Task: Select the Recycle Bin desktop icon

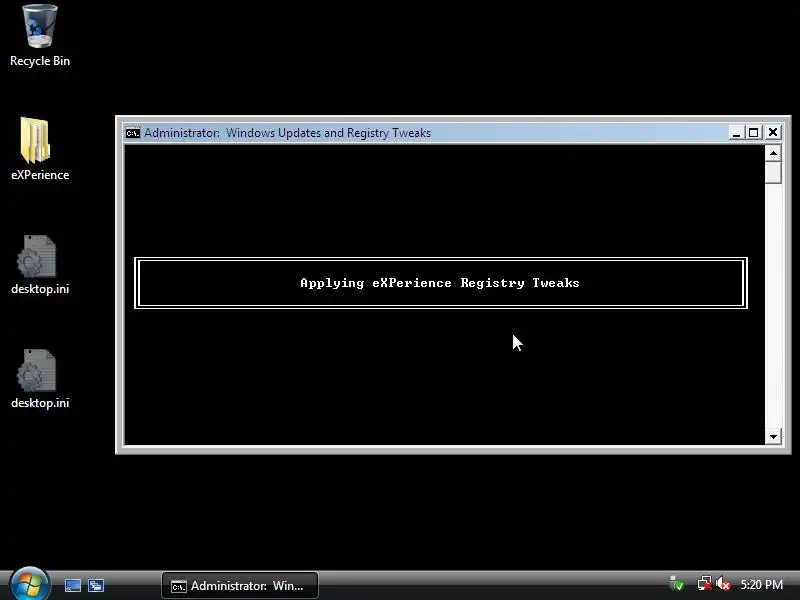Action: point(40,36)
